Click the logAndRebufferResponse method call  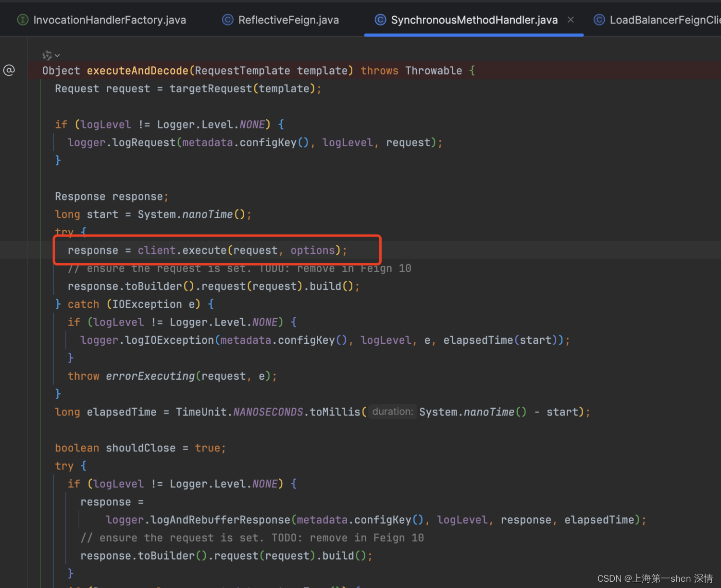click(220, 520)
